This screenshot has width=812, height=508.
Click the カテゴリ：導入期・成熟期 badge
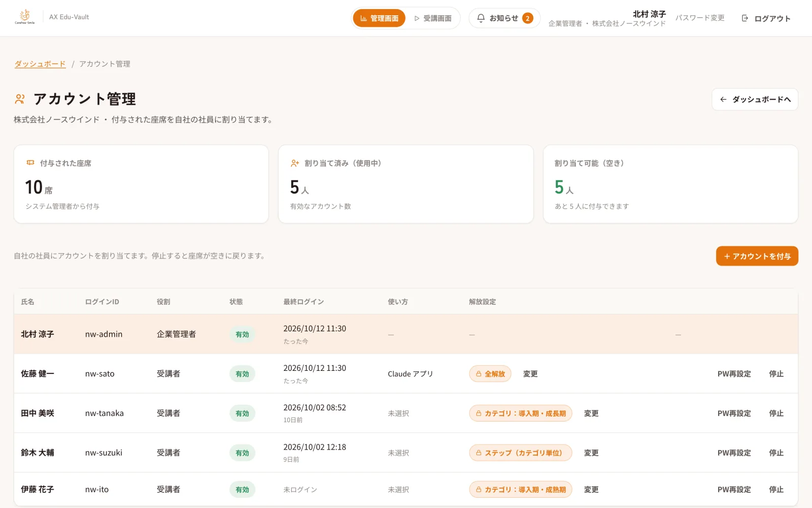coord(520,490)
